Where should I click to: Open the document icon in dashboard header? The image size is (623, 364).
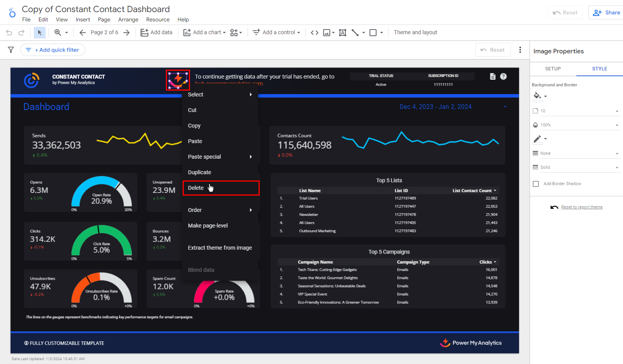coord(493,77)
